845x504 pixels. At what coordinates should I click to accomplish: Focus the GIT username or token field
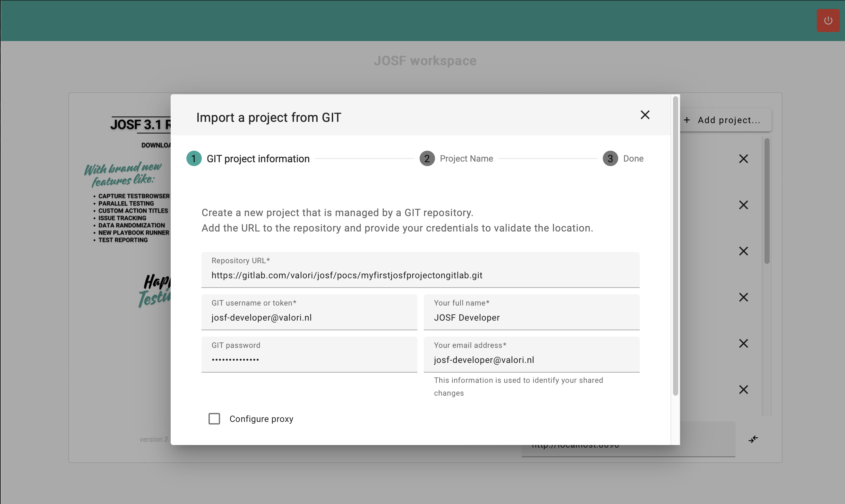tap(309, 317)
